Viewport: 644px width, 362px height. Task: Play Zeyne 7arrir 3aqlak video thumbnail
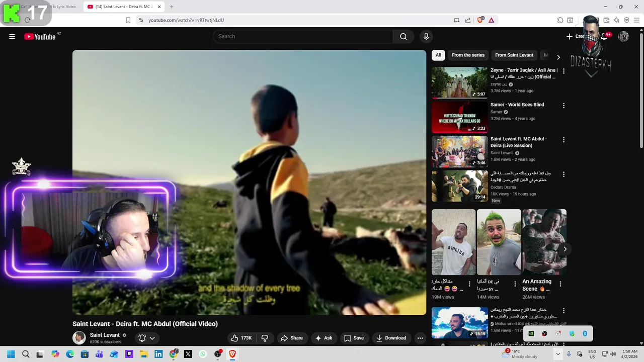459,82
